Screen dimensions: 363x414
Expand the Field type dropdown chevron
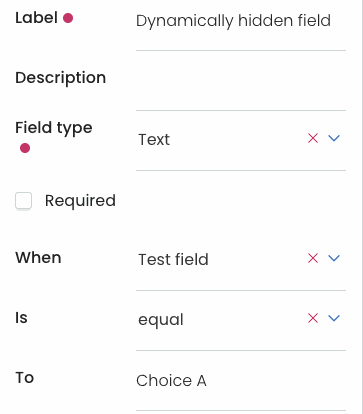334,138
